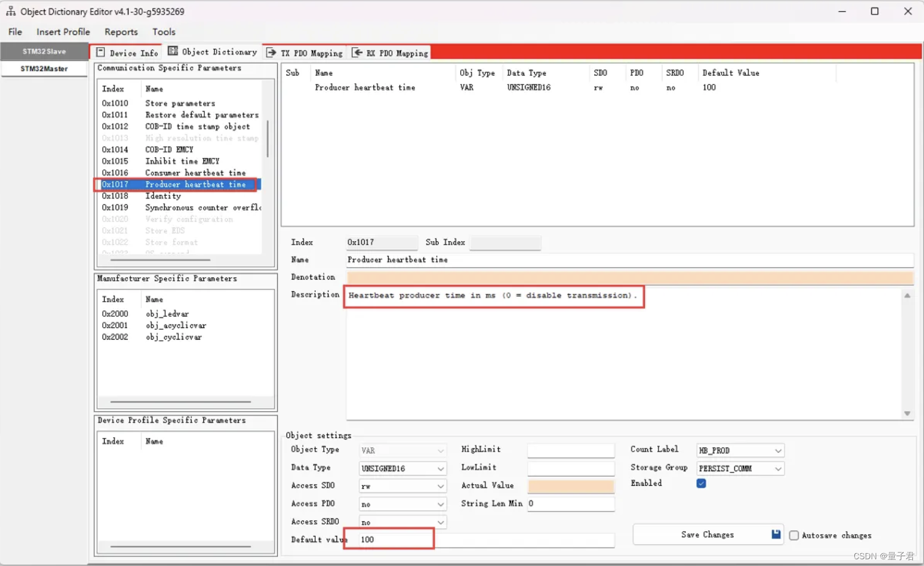
Task: Click the Device Info tab icon
Action: (x=101, y=53)
